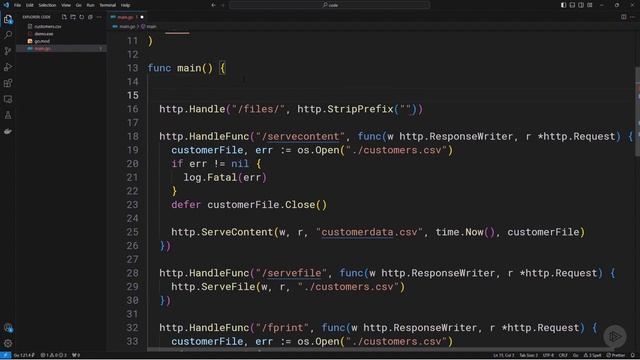This screenshot has width=640, height=360.
Task: Customize layout icon in title bar
Action: click(x=590, y=5)
